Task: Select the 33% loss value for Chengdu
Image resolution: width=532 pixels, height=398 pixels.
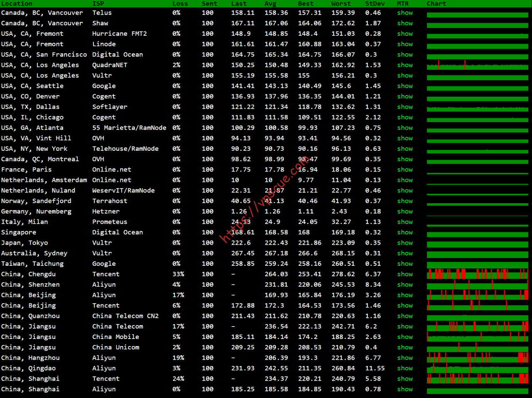Action: pos(178,274)
